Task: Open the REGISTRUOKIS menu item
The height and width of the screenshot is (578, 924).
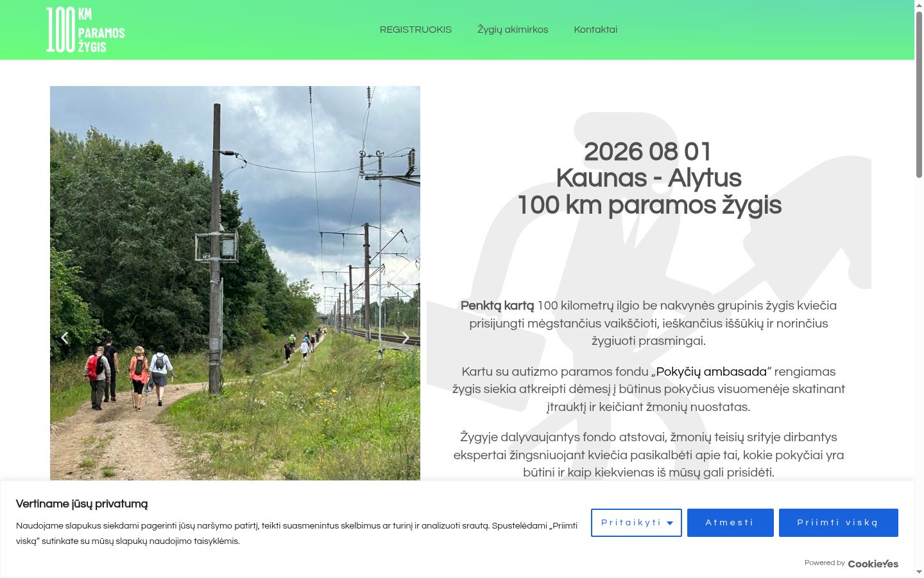Action: click(x=416, y=30)
